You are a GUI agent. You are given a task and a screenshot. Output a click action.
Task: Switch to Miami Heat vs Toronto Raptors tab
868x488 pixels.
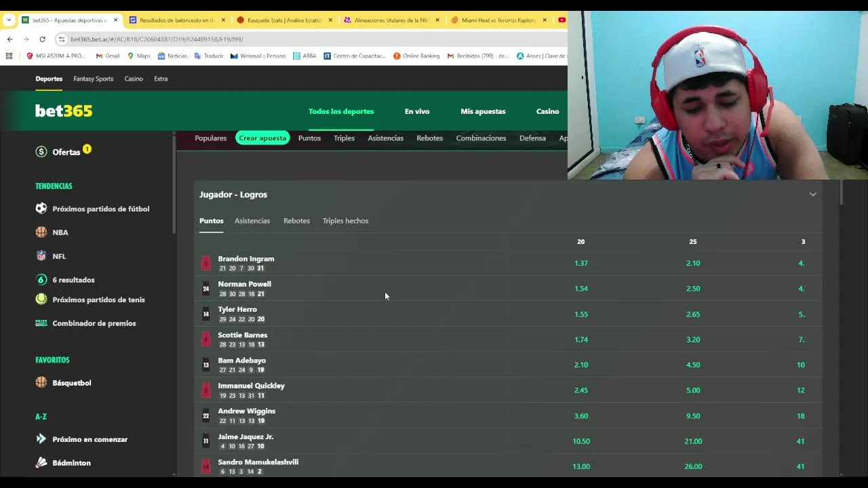click(x=498, y=20)
